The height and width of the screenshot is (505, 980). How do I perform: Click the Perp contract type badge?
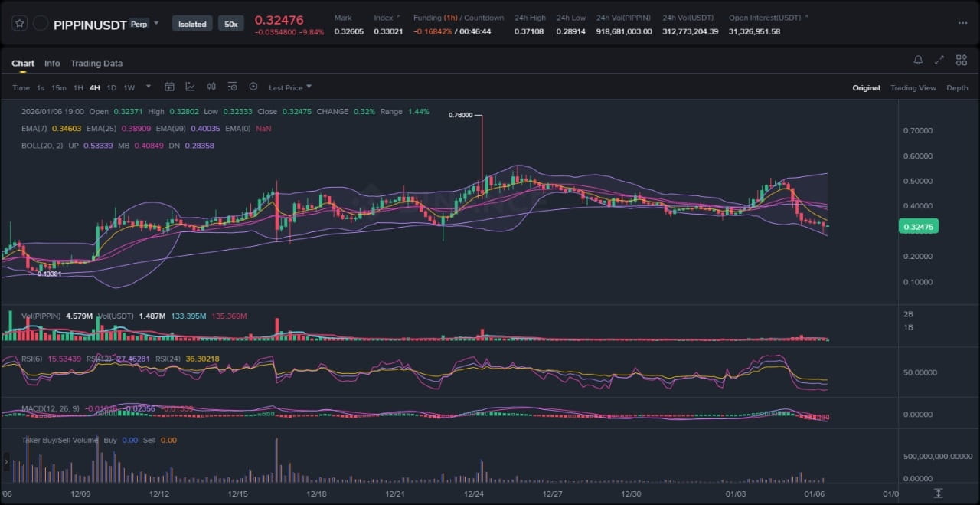point(139,24)
